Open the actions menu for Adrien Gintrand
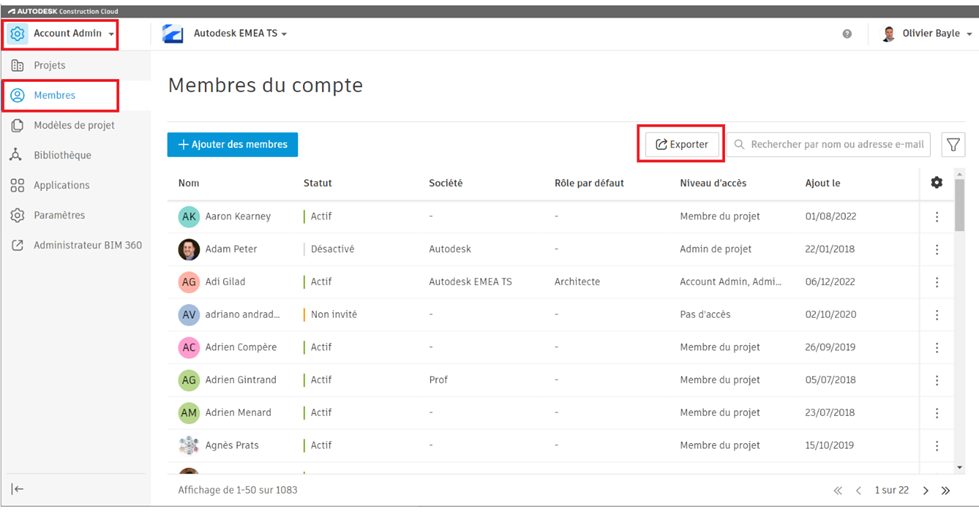 point(937,380)
